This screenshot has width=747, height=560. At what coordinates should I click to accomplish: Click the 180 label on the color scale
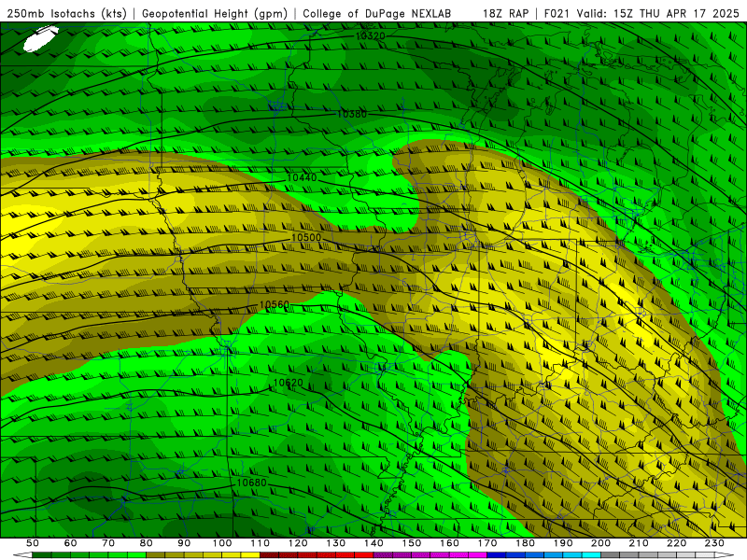coord(525,543)
